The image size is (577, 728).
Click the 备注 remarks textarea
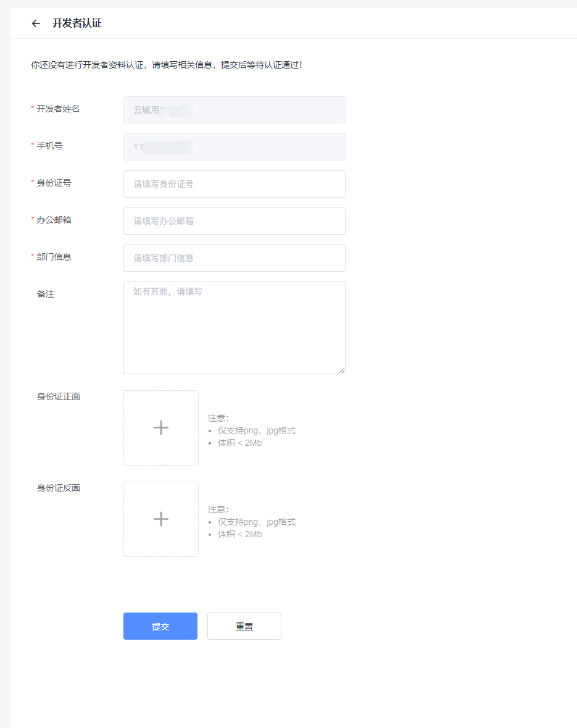coord(235,328)
